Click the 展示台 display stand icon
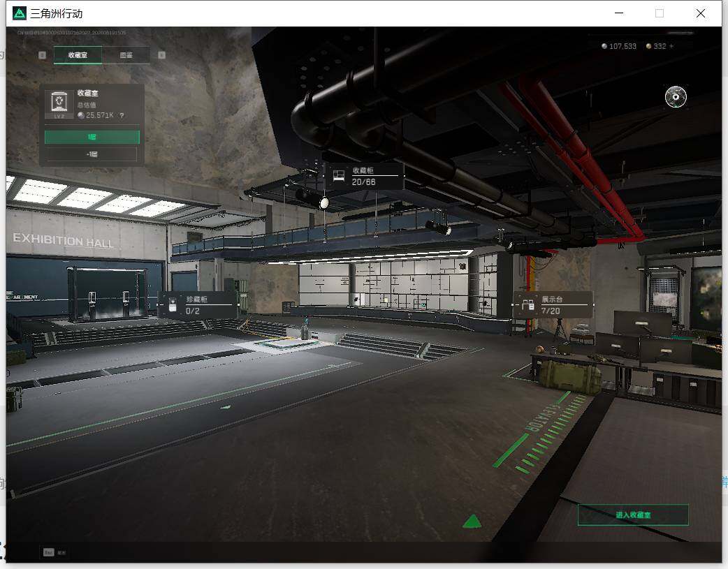 [x=528, y=305]
